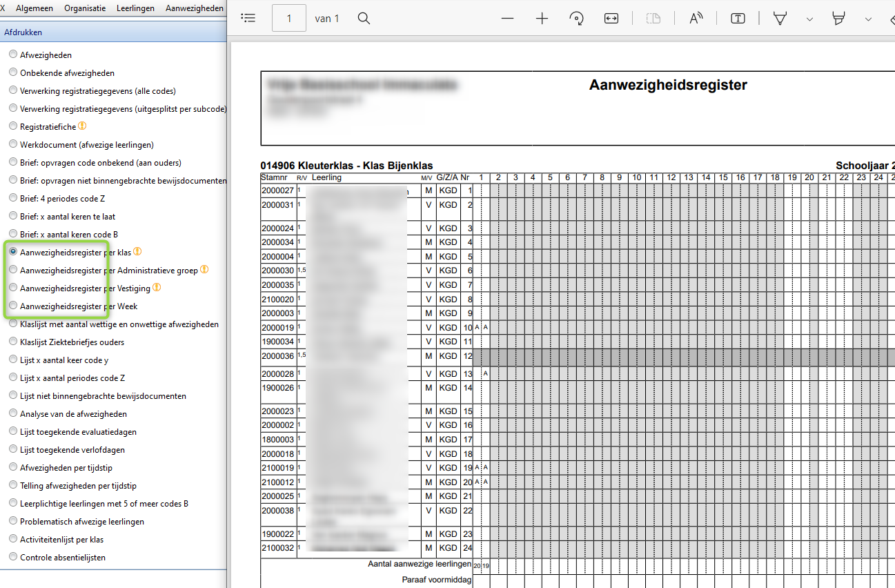Start the read aloud function
The image size is (895, 588).
click(696, 19)
